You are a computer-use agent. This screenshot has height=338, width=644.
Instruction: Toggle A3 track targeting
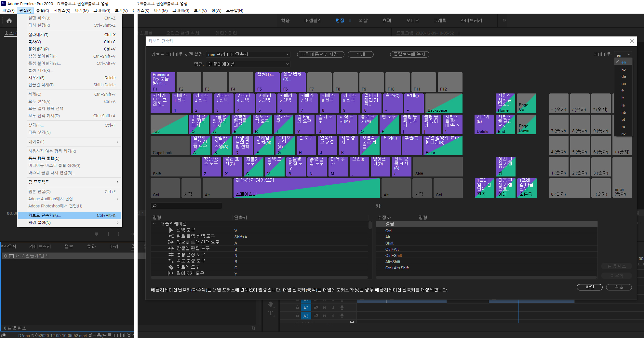[306, 316]
